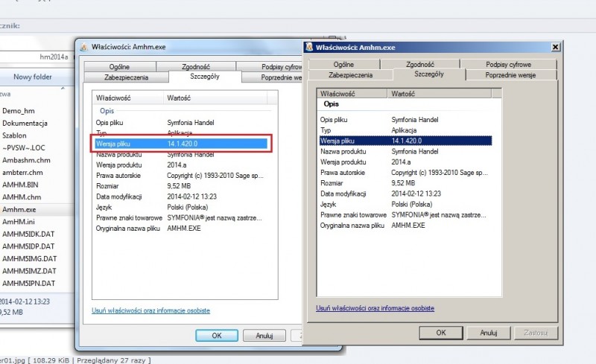Select Szczegóły tab in right properties dialog
596x364 pixels.
click(x=429, y=74)
